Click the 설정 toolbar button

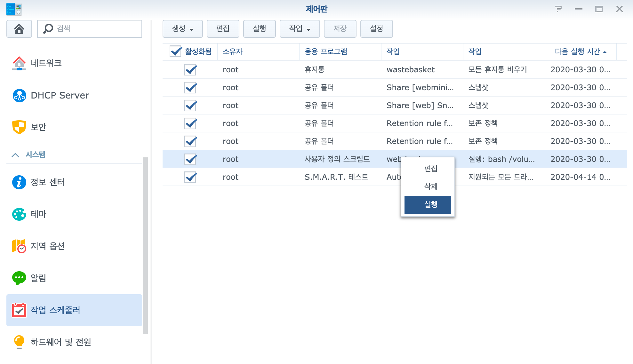coord(376,29)
